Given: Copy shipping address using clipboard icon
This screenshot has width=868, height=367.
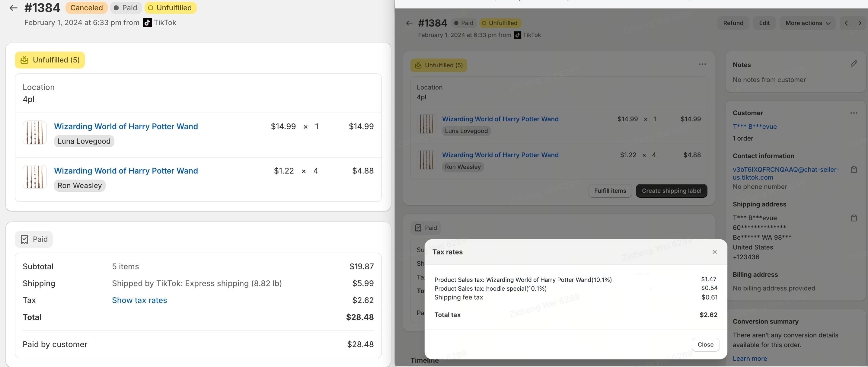Looking at the screenshot, I should (854, 218).
